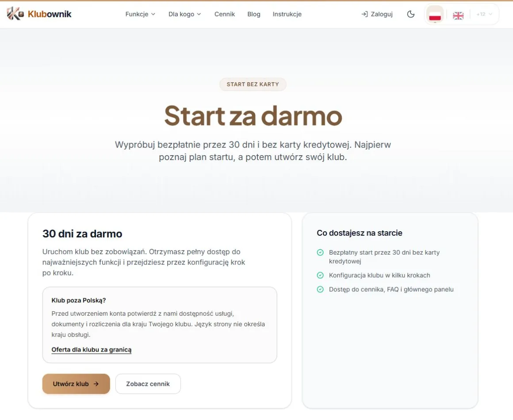
Task: Click checkmark icon beside Dostęp do cennika
Action: tap(320, 290)
